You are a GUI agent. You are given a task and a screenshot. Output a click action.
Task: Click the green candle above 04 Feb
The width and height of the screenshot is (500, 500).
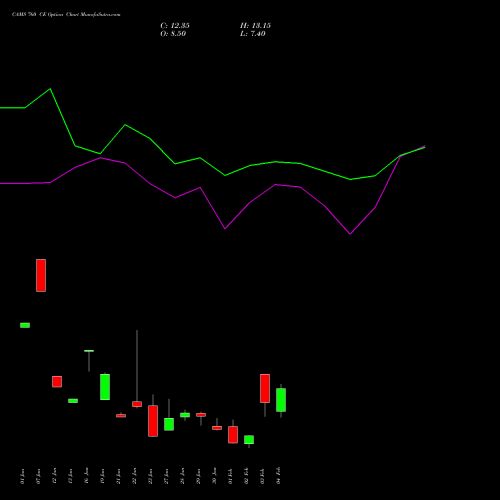click(281, 400)
